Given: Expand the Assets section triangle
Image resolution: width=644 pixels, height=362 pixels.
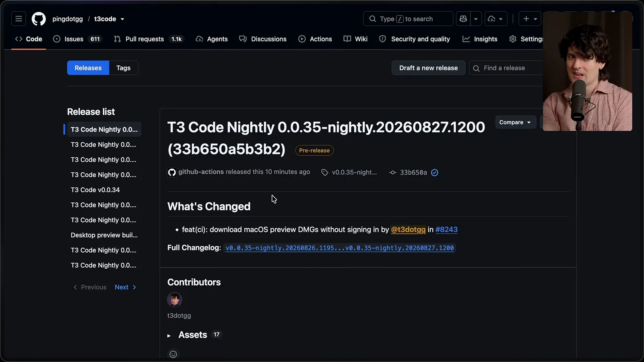Looking at the screenshot, I should (169, 335).
